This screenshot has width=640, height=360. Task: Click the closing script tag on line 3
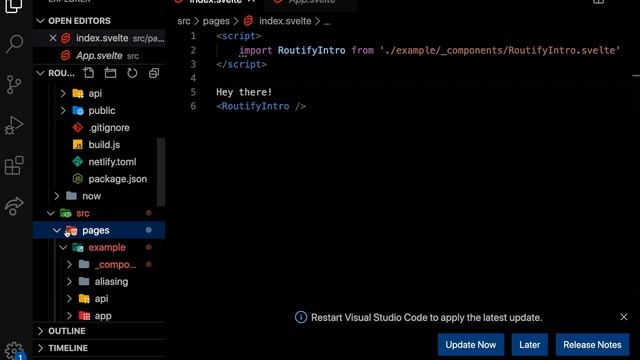point(241,64)
